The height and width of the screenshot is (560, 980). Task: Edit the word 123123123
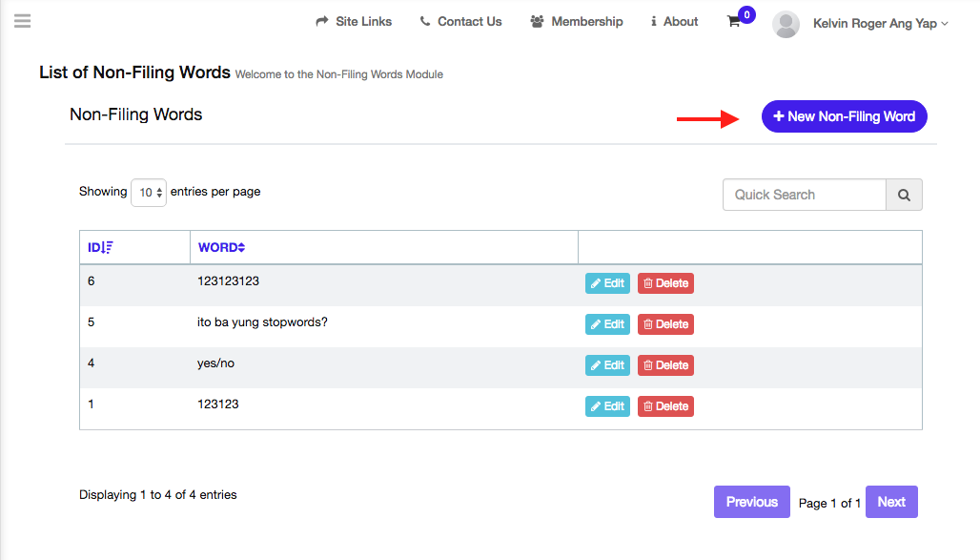(x=607, y=283)
